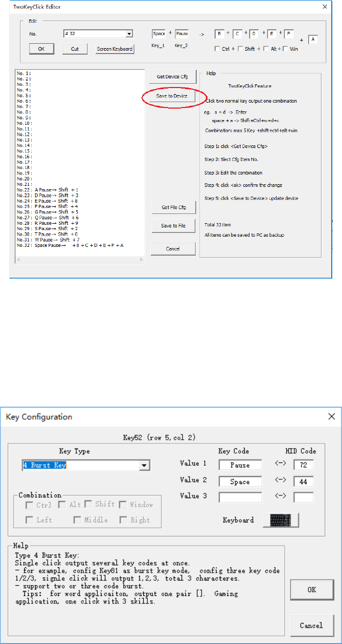The height and width of the screenshot is (644, 342).
Task: Close the TwoKeyClick Editor window
Action: click(x=325, y=6)
